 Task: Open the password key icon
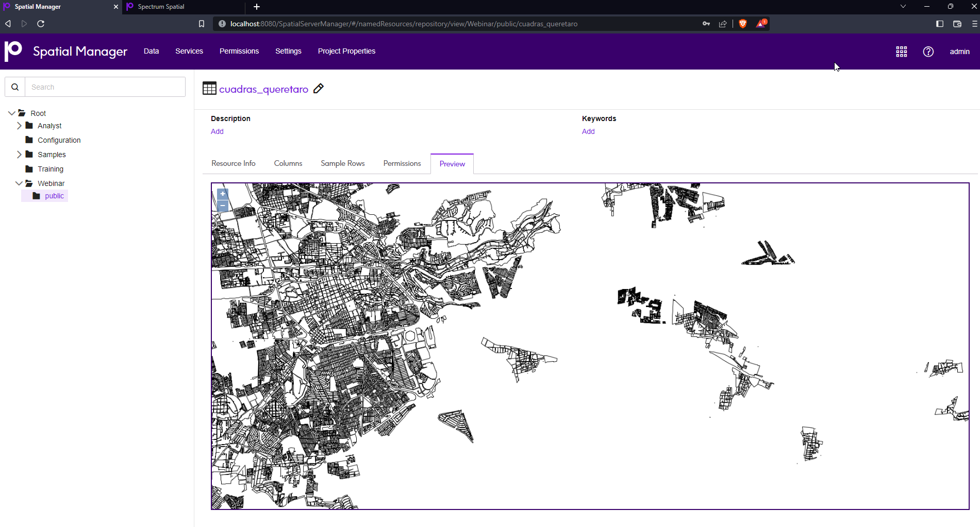[x=706, y=24]
